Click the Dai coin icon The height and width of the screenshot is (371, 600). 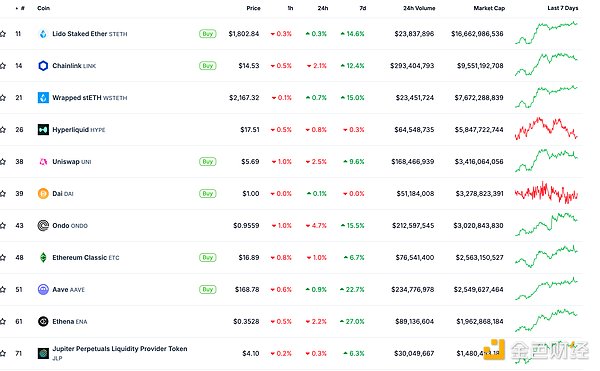[43, 194]
